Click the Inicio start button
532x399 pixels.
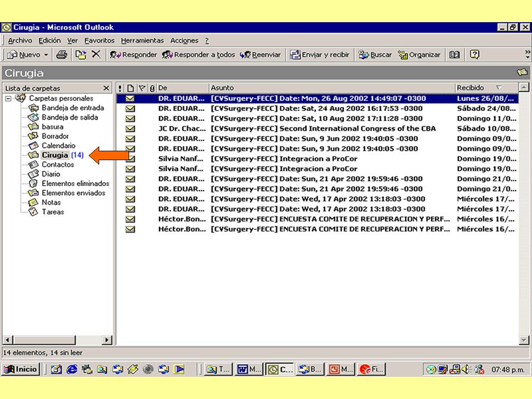point(21,369)
